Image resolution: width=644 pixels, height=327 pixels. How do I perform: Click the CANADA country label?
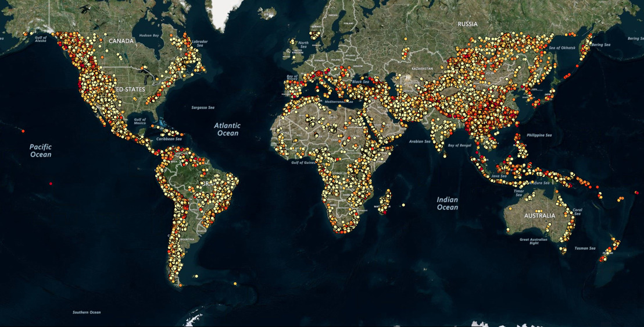point(121,41)
